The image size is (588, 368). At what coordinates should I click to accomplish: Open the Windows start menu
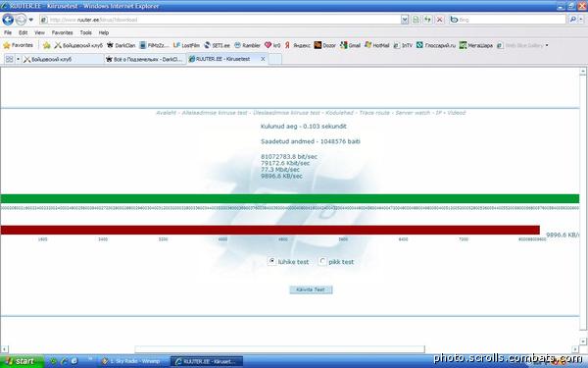(x=22, y=361)
